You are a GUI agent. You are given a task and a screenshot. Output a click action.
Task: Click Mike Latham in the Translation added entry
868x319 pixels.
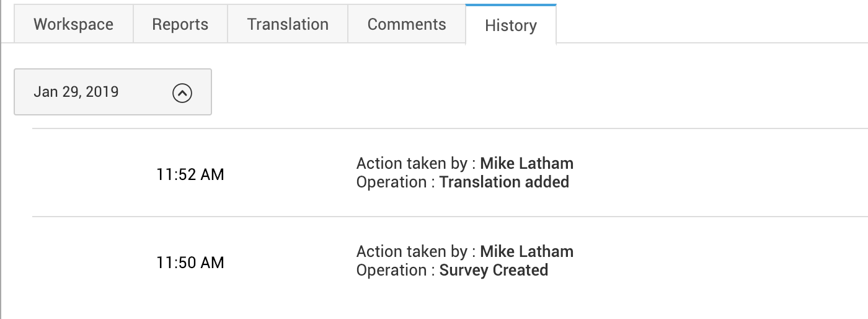pos(526,164)
